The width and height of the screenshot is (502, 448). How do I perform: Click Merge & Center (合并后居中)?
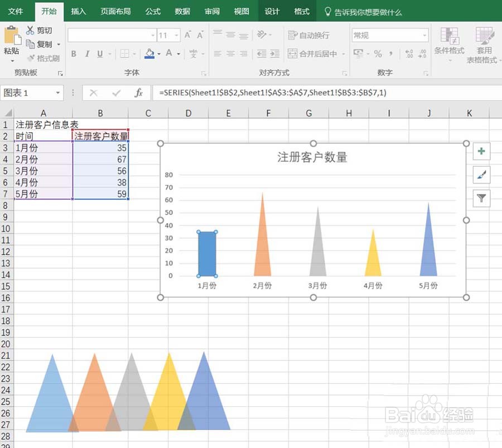(312, 54)
